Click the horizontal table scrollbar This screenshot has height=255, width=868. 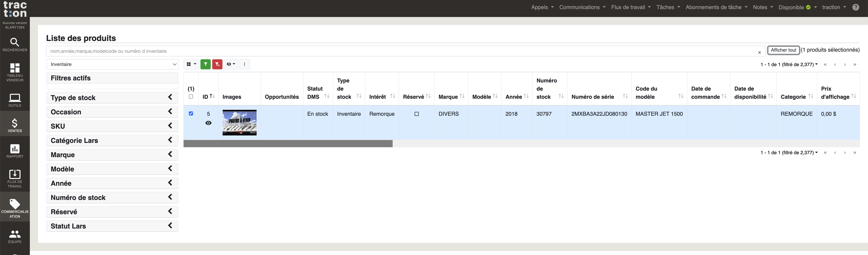(288, 144)
